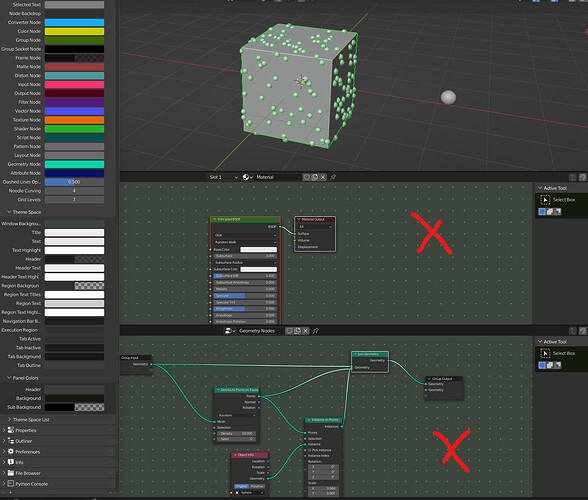Click the Noodle Curving value field
This screenshot has width=588, height=500.
74,191
